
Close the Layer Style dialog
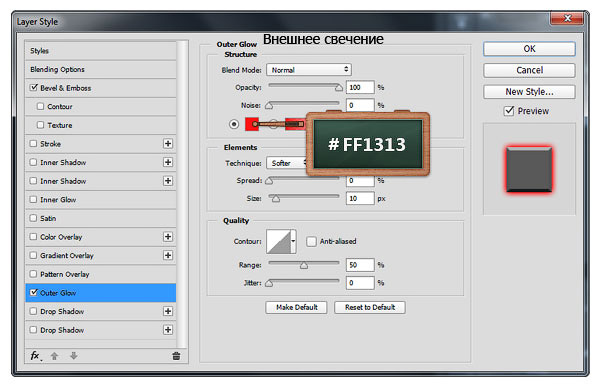(567, 18)
